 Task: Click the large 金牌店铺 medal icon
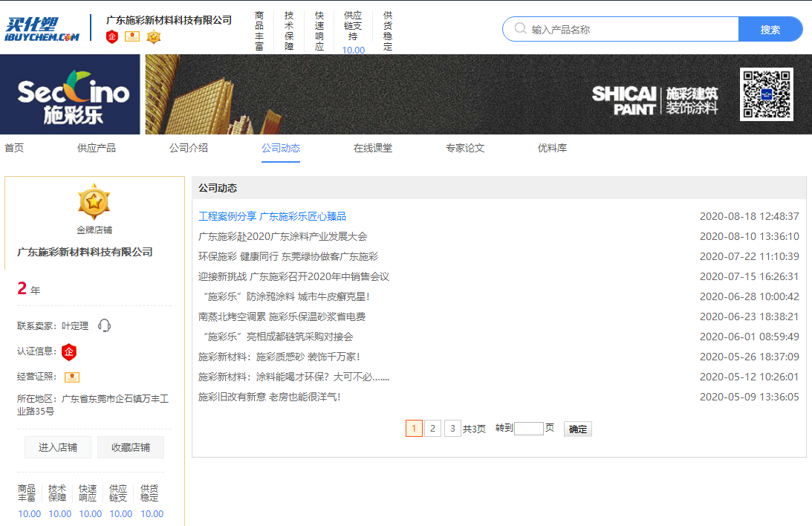(94, 202)
